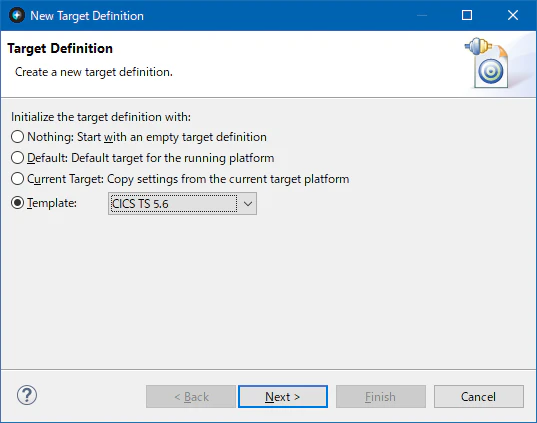Proceed with the Next > button
This screenshot has height=423, width=537.
click(283, 397)
